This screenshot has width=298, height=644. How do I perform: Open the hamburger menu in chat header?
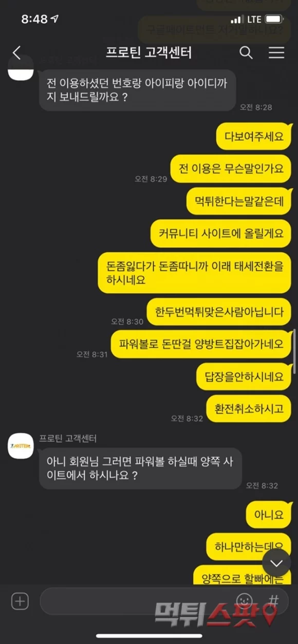tap(276, 52)
